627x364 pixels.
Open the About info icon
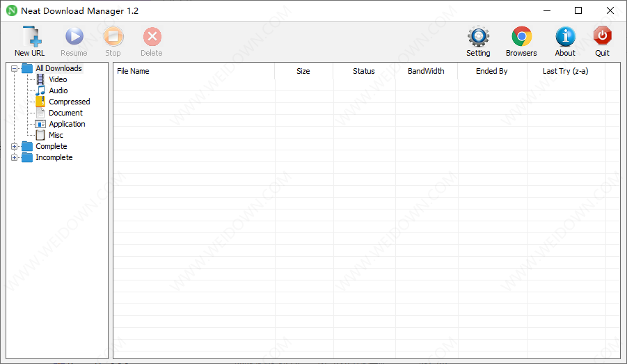[x=565, y=36]
